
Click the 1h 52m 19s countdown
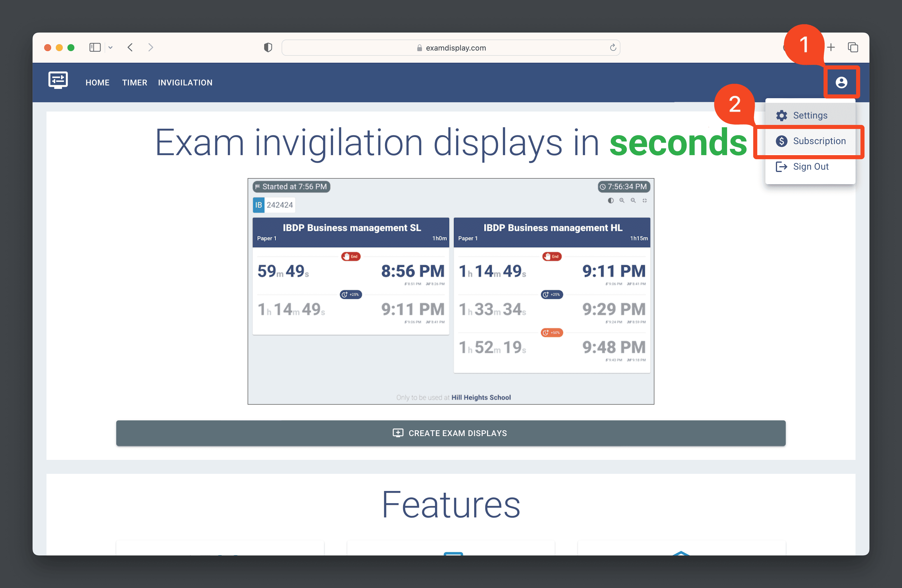click(x=492, y=347)
